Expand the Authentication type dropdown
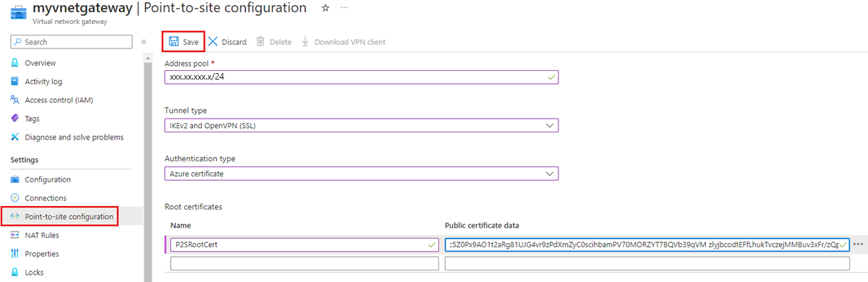 [362, 174]
